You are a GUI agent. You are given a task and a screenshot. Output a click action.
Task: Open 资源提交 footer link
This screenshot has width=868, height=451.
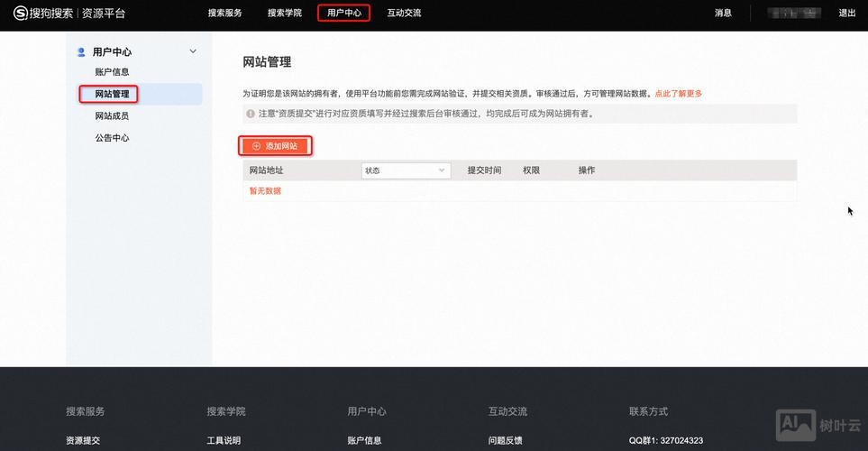83,440
